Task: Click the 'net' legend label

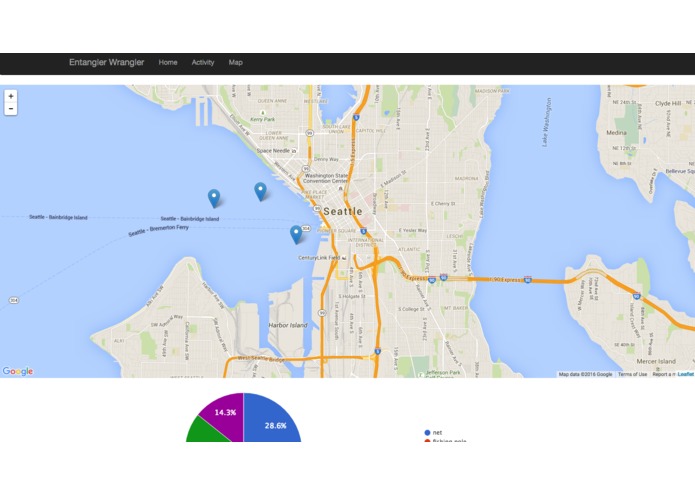Action: coord(437,432)
